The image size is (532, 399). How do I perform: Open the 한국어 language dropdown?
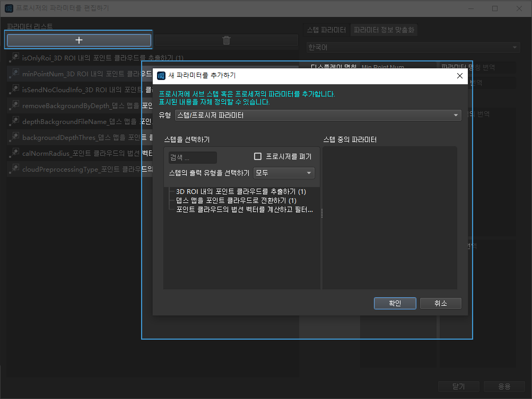413,48
